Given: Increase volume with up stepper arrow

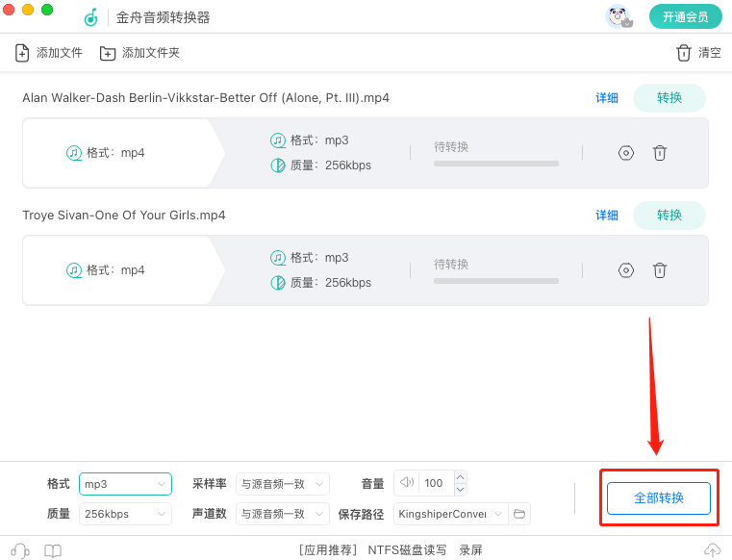Looking at the screenshot, I should pyautogui.click(x=461, y=477).
